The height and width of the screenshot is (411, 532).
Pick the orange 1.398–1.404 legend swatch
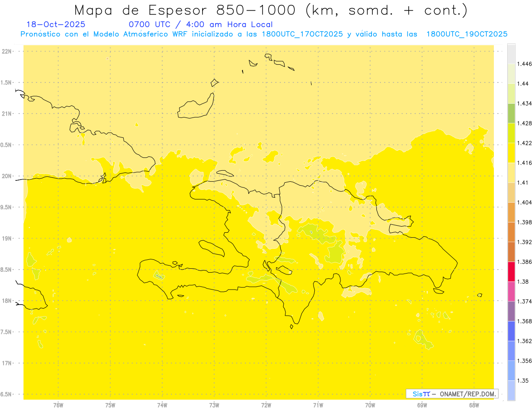[511, 212]
